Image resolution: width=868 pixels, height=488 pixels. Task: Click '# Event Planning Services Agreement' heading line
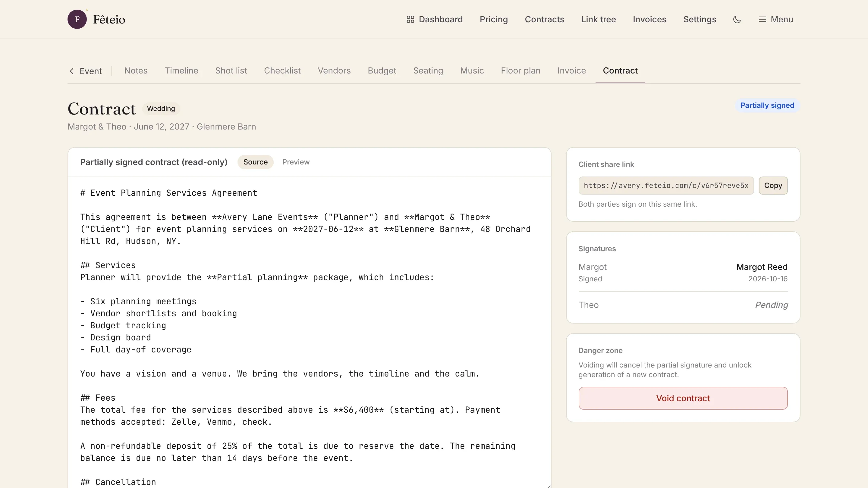[x=168, y=193]
